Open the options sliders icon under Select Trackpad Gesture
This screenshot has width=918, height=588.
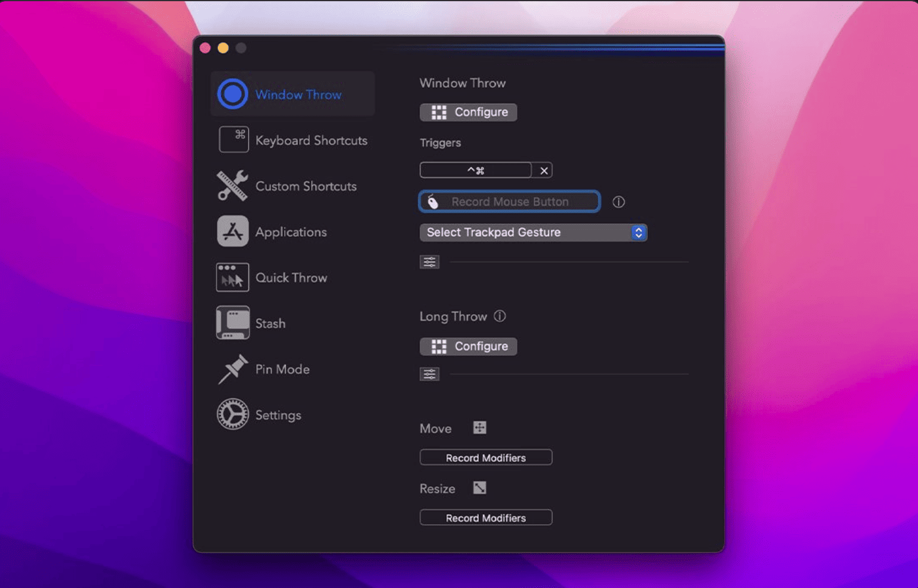[429, 261]
